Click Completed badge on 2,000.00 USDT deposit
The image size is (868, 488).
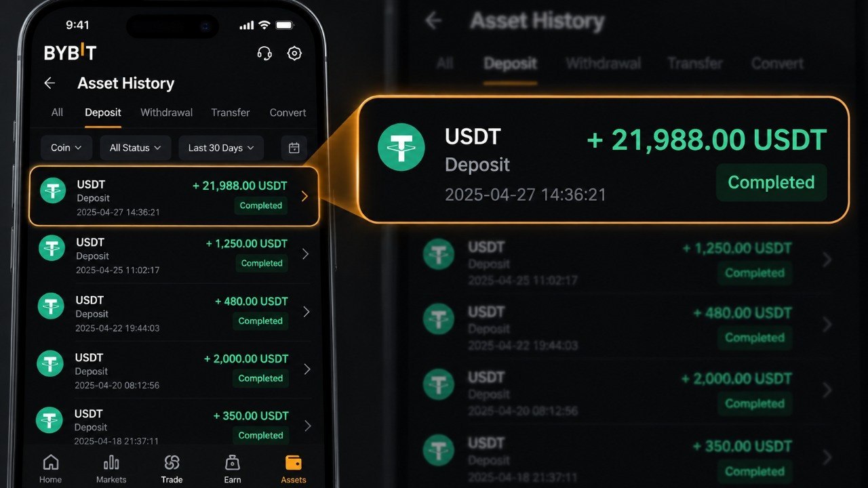tap(260, 378)
